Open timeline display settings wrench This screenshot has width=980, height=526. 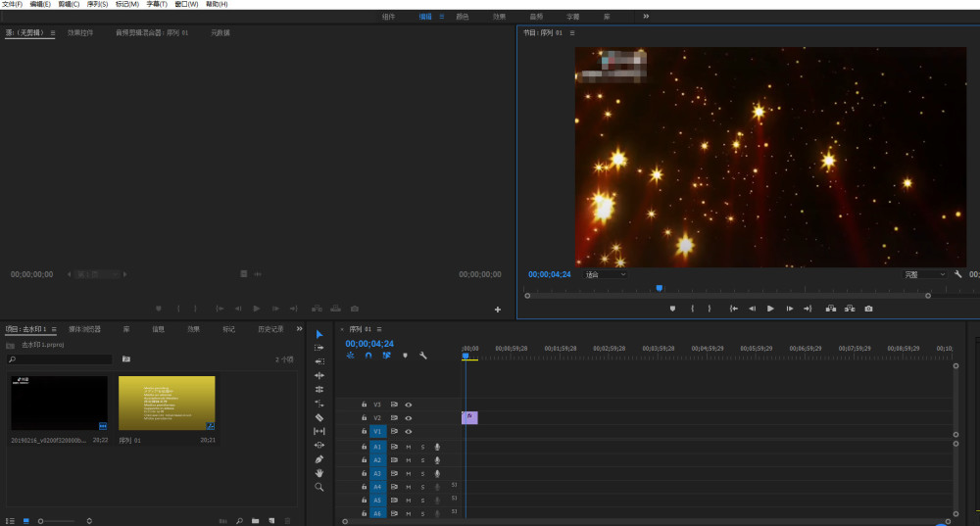(423, 356)
